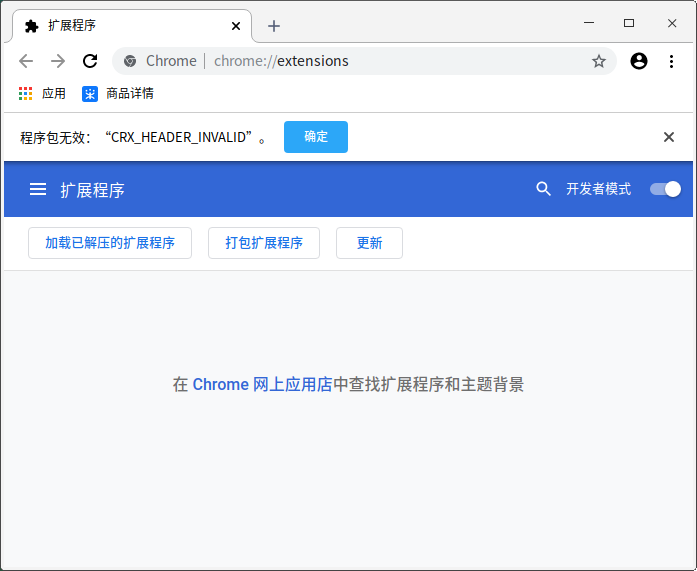697x571 pixels.
Task: Toggle off 开发者模式 switch
Action: point(665,189)
